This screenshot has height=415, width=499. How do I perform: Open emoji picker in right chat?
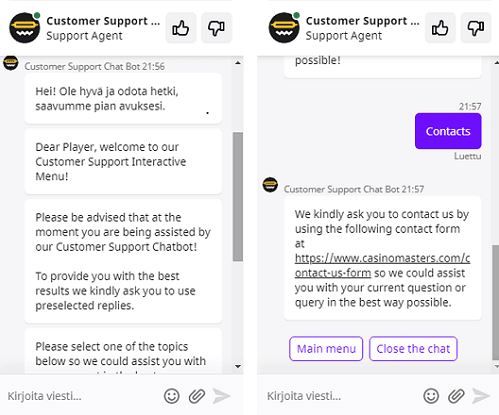point(431,396)
